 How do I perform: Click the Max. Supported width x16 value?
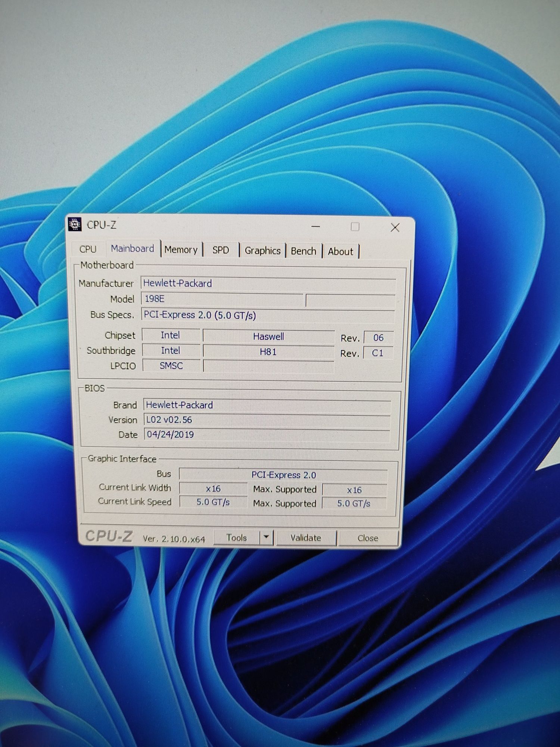pyautogui.click(x=354, y=490)
